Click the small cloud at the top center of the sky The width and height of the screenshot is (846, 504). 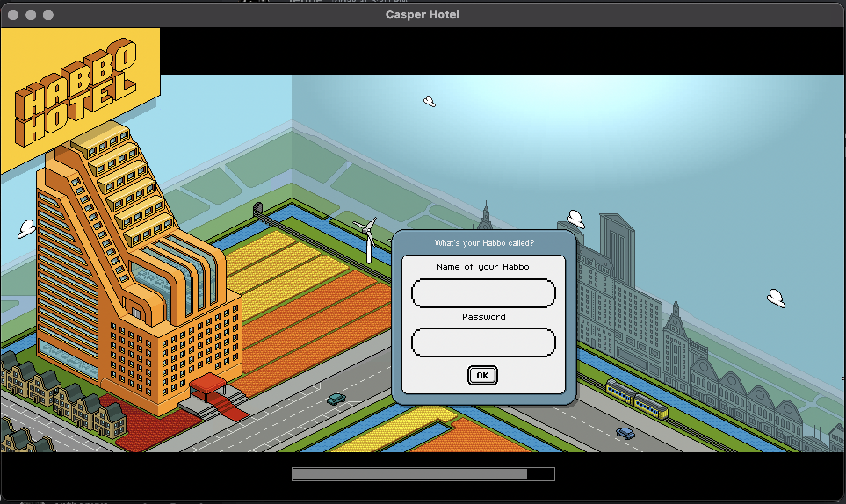click(429, 101)
